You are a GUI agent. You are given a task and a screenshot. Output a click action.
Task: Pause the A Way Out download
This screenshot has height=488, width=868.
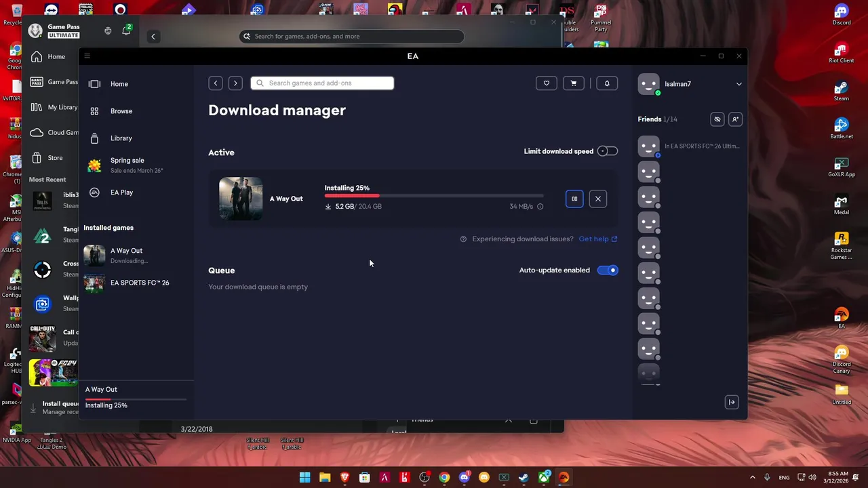click(574, 199)
